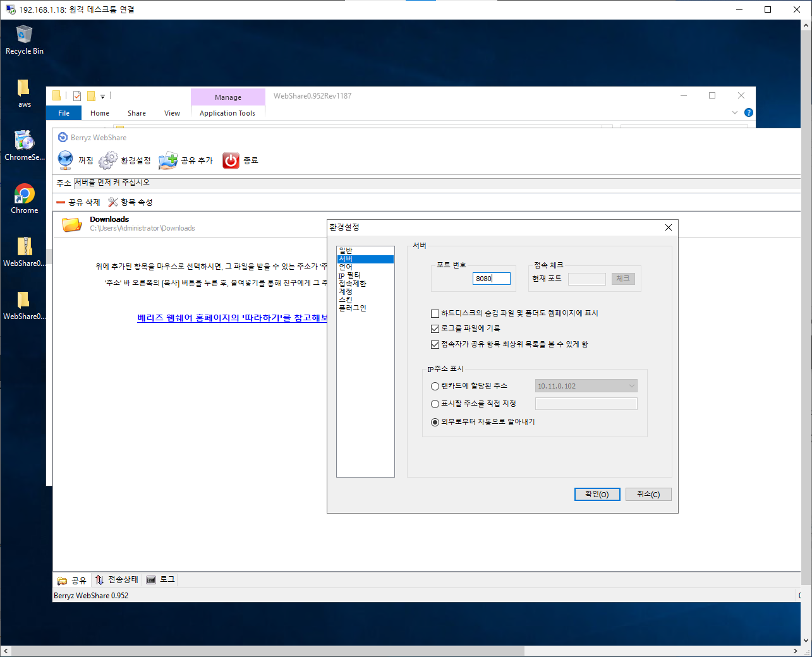The height and width of the screenshot is (657, 812).
Task: Select 표시할 주소를 직접 지정 radio
Action: click(435, 404)
